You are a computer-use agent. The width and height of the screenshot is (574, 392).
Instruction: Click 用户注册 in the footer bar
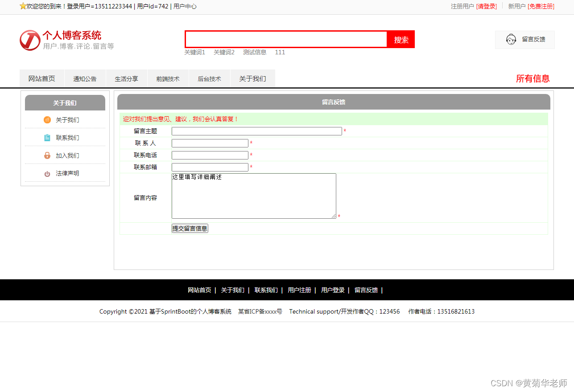(x=299, y=290)
